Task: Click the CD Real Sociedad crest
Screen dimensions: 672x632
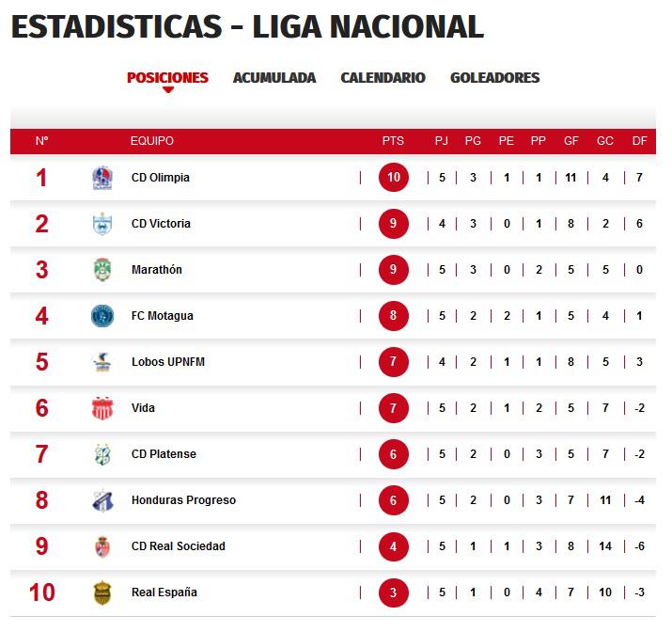Action: 102,546
